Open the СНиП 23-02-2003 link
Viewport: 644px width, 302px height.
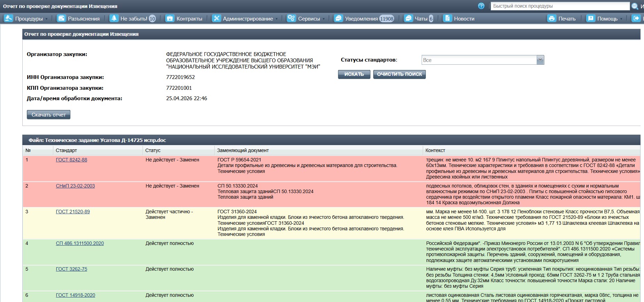click(x=75, y=186)
